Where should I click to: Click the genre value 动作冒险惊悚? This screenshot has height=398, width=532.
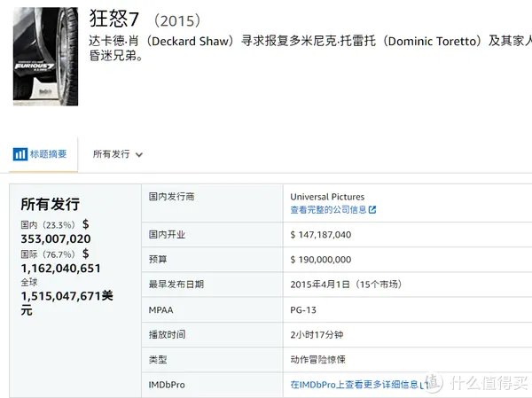pos(317,360)
